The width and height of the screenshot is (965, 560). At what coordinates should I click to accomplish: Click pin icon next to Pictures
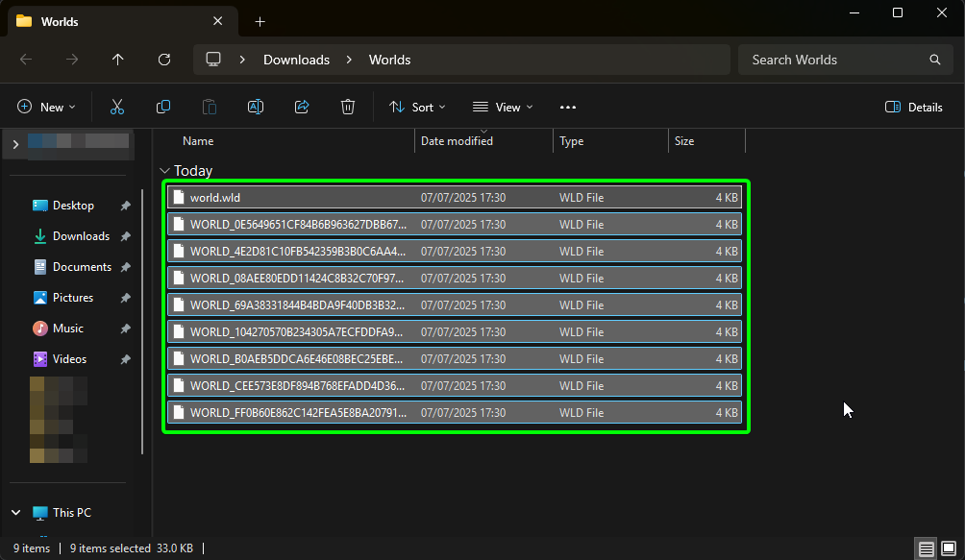[x=126, y=298]
